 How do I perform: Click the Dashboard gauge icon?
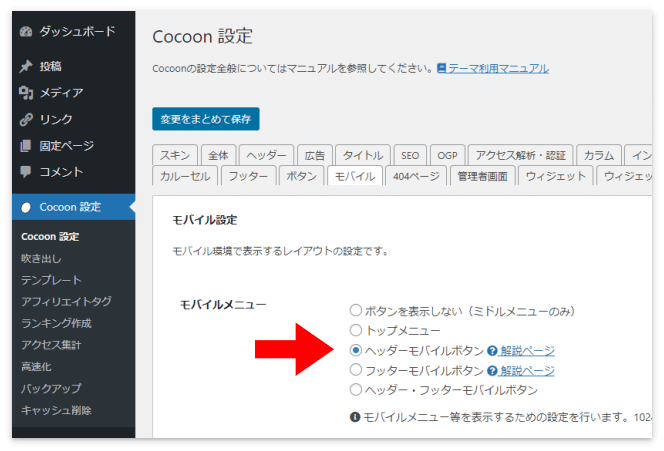point(26,32)
